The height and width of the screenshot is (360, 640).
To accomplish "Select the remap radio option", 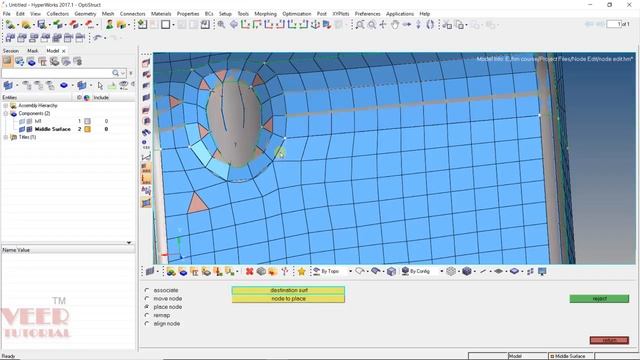I will [147, 315].
